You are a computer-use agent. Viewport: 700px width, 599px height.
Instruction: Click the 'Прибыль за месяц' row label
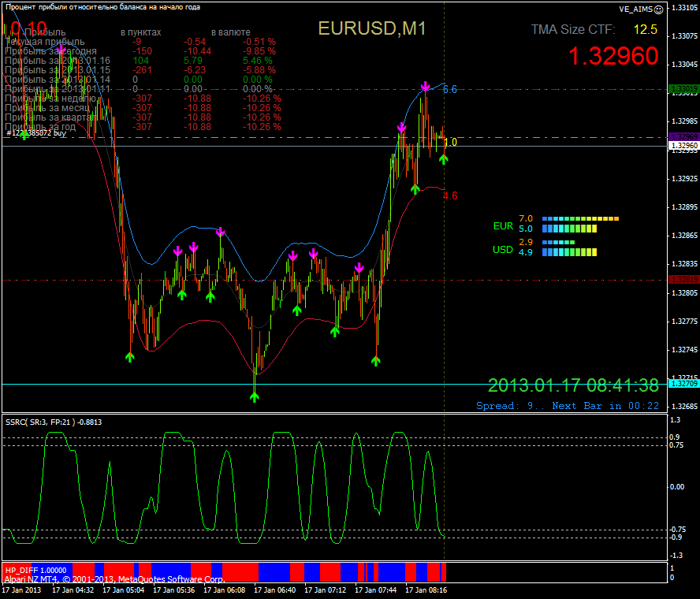coord(47,107)
